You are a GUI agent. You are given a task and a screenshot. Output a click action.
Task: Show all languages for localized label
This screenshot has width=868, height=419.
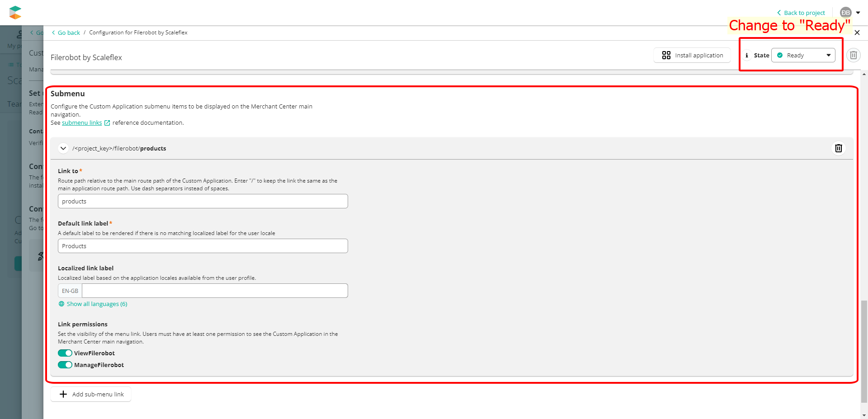[97, 304]
